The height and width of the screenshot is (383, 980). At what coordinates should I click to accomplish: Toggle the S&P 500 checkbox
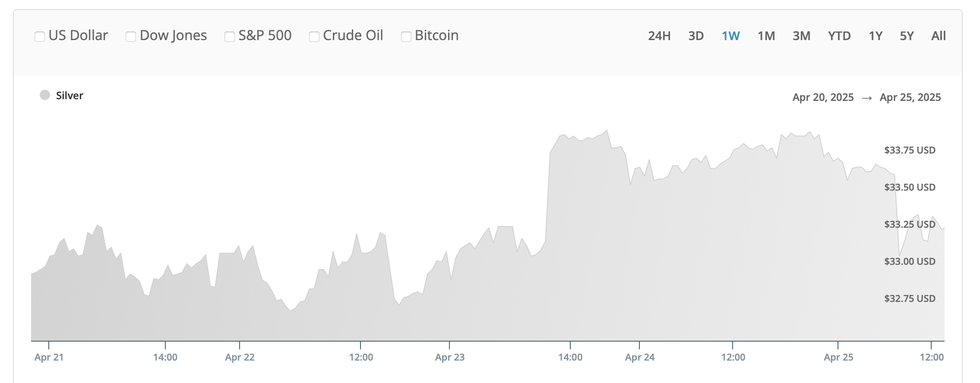[x=230, y=37]
